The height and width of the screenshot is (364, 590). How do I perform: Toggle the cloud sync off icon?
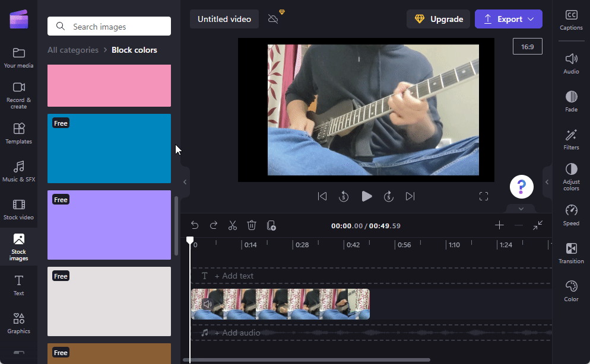(x=274, y=18)
